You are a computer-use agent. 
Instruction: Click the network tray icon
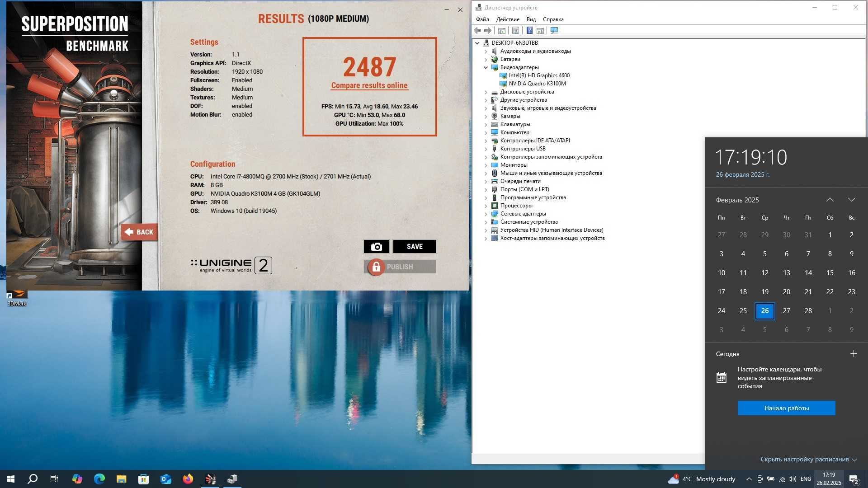782,479
